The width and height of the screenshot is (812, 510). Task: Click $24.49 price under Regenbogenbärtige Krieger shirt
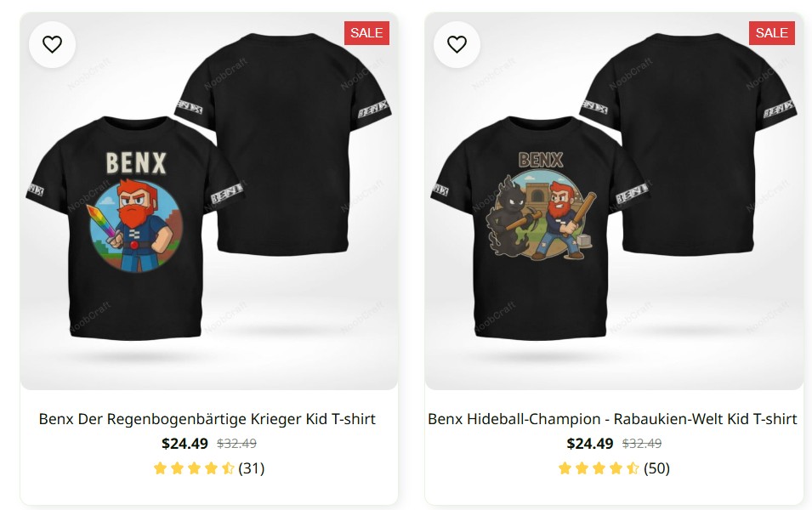point(185,444)
